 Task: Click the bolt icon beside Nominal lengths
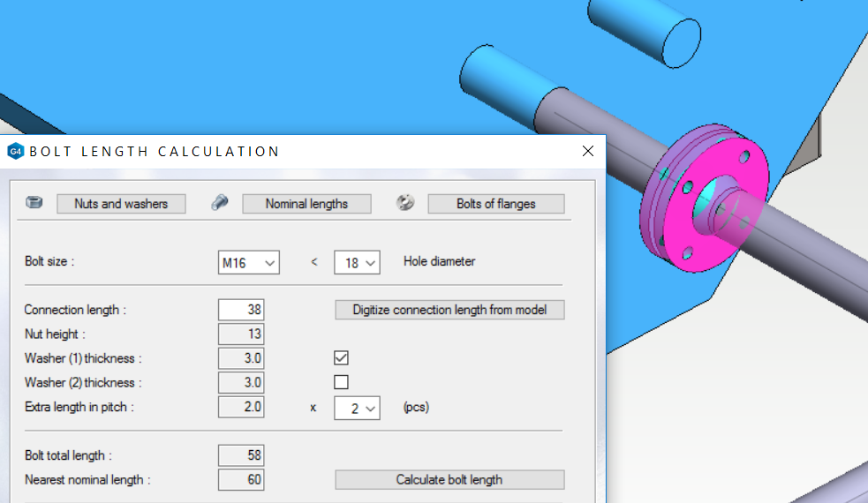click(220, 203)
